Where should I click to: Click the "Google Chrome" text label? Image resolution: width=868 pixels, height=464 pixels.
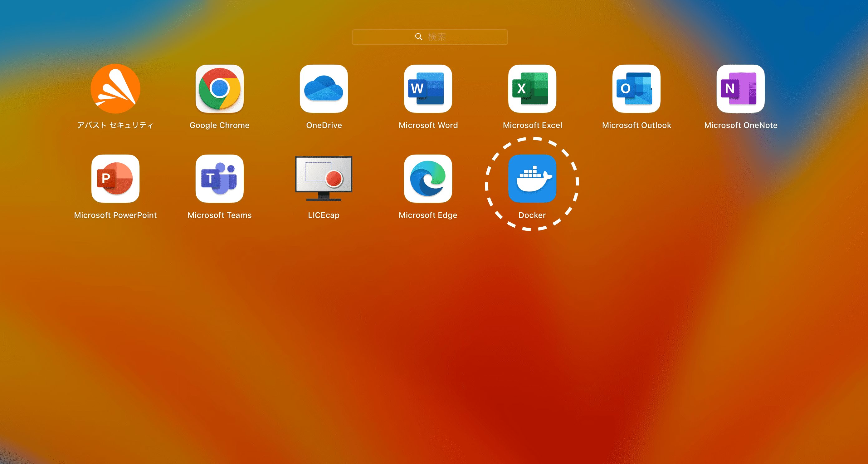tap(220, 126)
